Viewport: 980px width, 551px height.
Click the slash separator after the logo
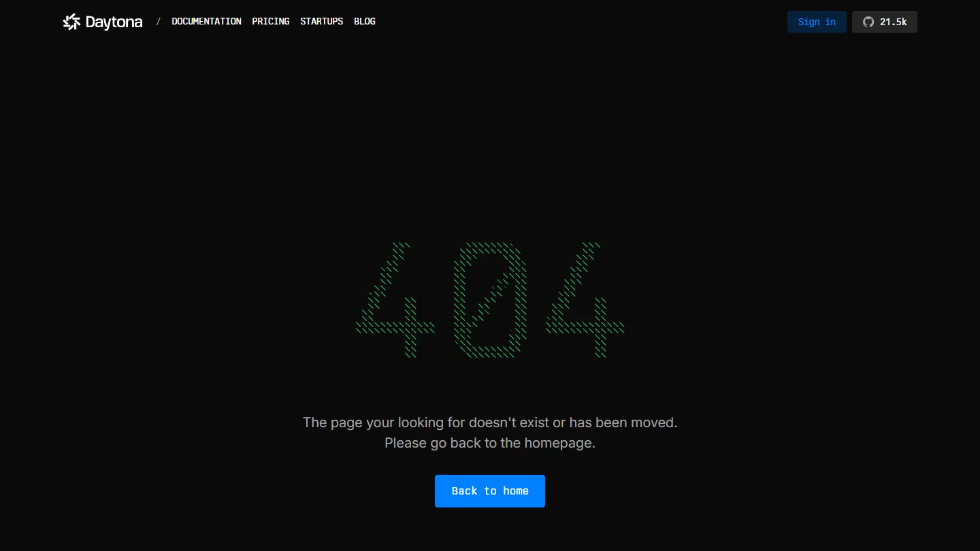click(x=159, y=22)
